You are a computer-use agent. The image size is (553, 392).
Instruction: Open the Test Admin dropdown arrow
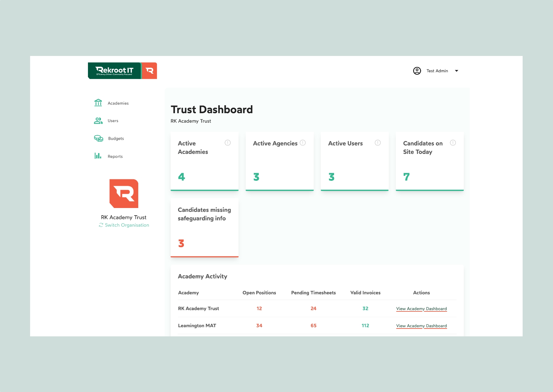tap(457, 71)
